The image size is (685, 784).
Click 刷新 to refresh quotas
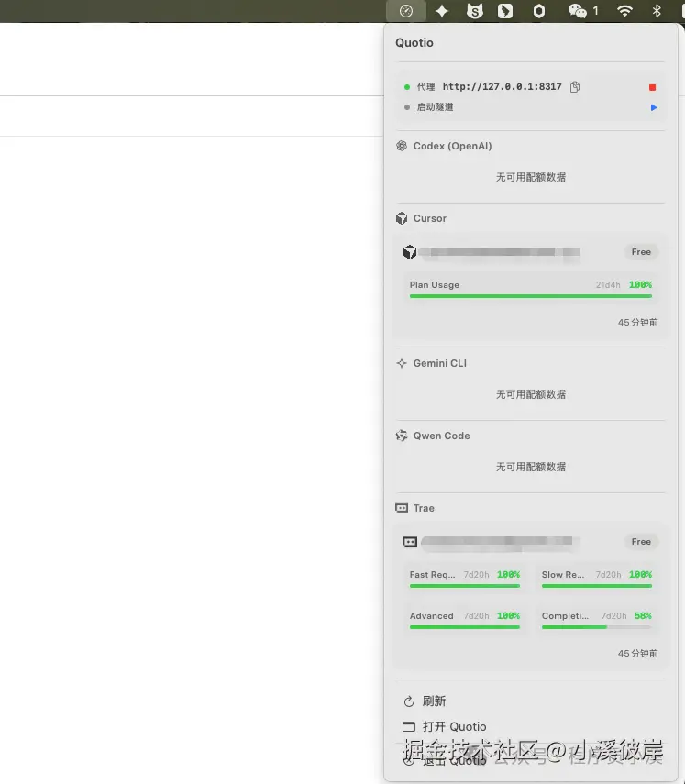pyautogui.click(x=434, y=701)
